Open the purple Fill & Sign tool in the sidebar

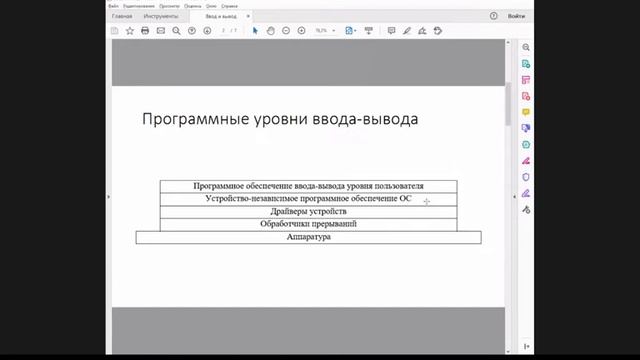[526, 193]
